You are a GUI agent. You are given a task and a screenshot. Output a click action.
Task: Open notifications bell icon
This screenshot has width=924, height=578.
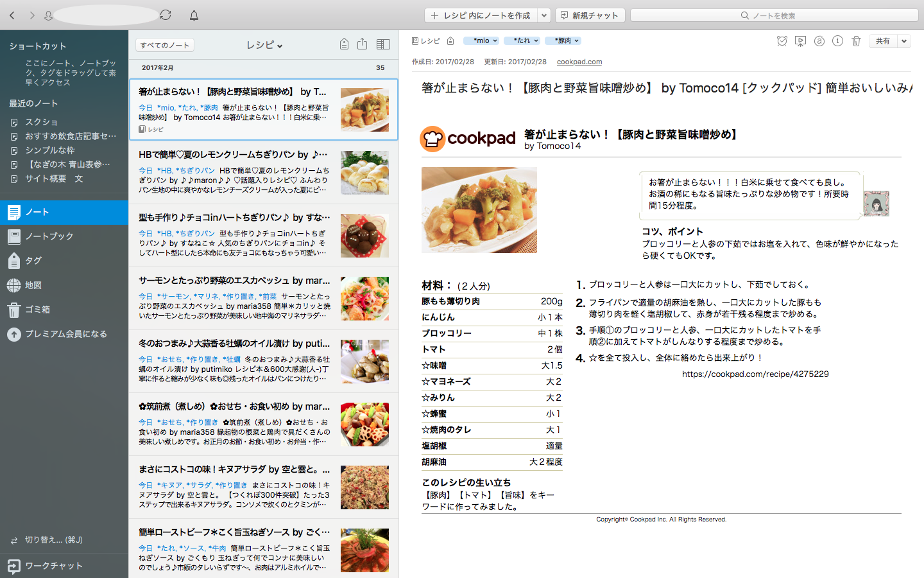click(x=194, y=15)
